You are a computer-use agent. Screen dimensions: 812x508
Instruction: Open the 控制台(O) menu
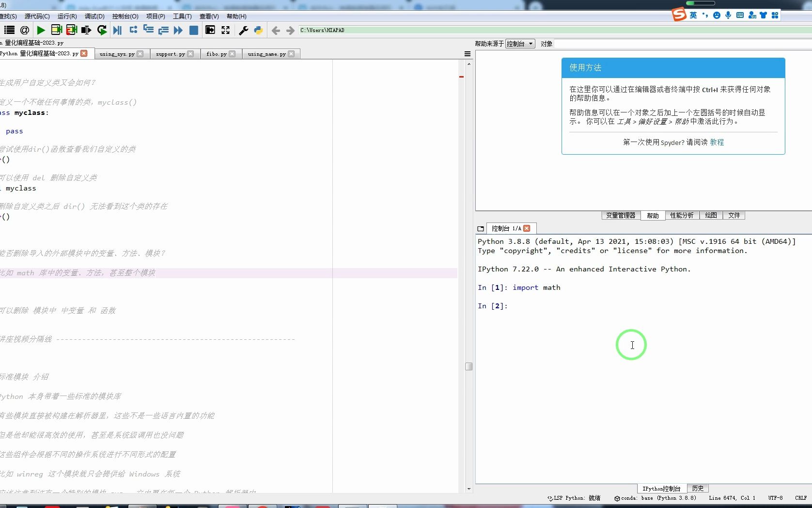pos(125,16)
